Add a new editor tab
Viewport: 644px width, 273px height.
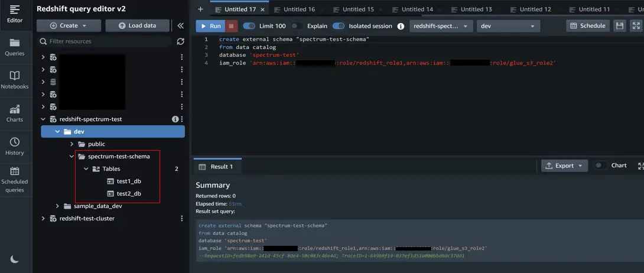(x=200, y=9)
